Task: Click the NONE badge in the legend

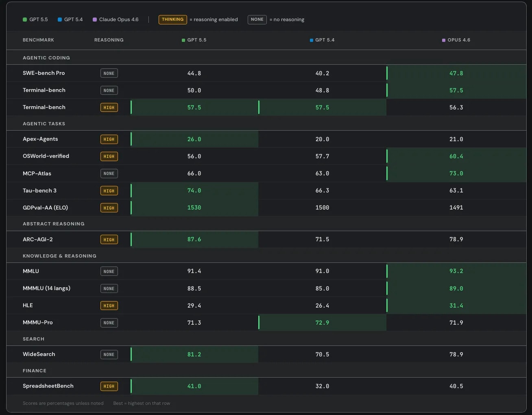Action: coord(257,20)
